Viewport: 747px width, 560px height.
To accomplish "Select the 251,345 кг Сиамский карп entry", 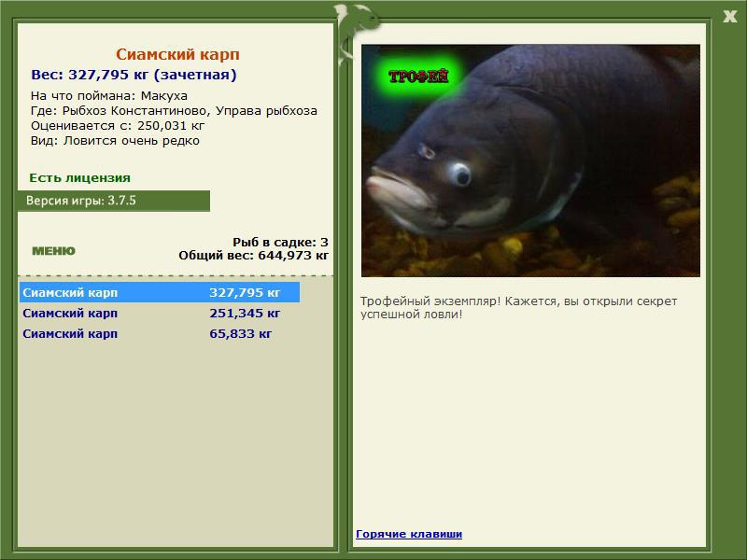I will point(159,314).
